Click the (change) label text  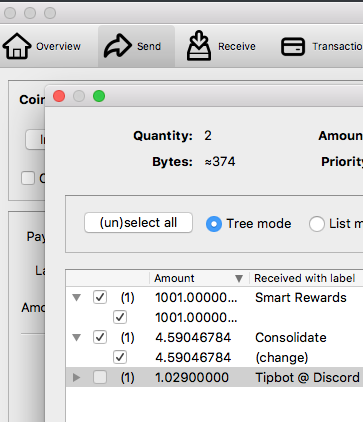282,358
